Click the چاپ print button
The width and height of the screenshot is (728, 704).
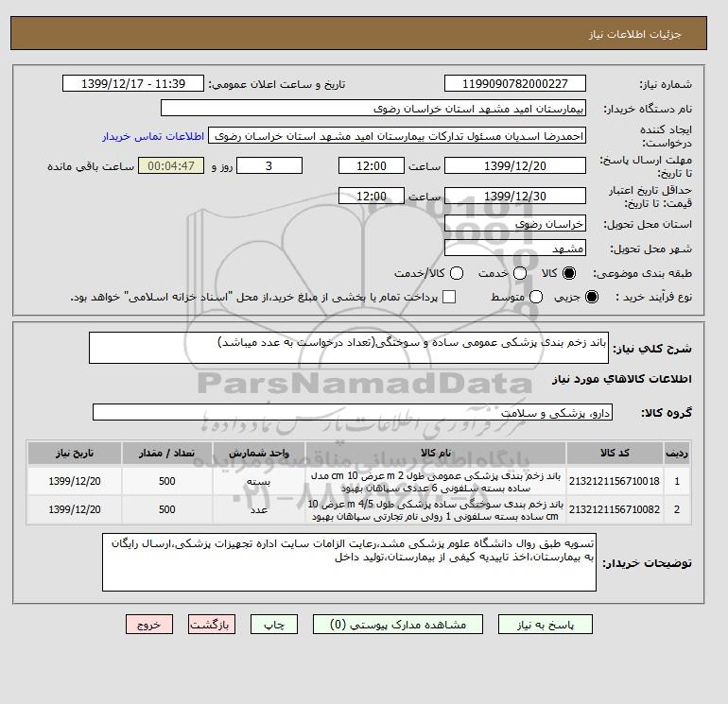coord(274,625)
